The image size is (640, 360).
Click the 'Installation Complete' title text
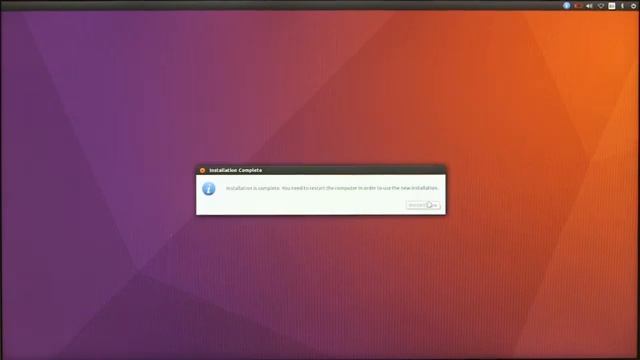point(236,170)
